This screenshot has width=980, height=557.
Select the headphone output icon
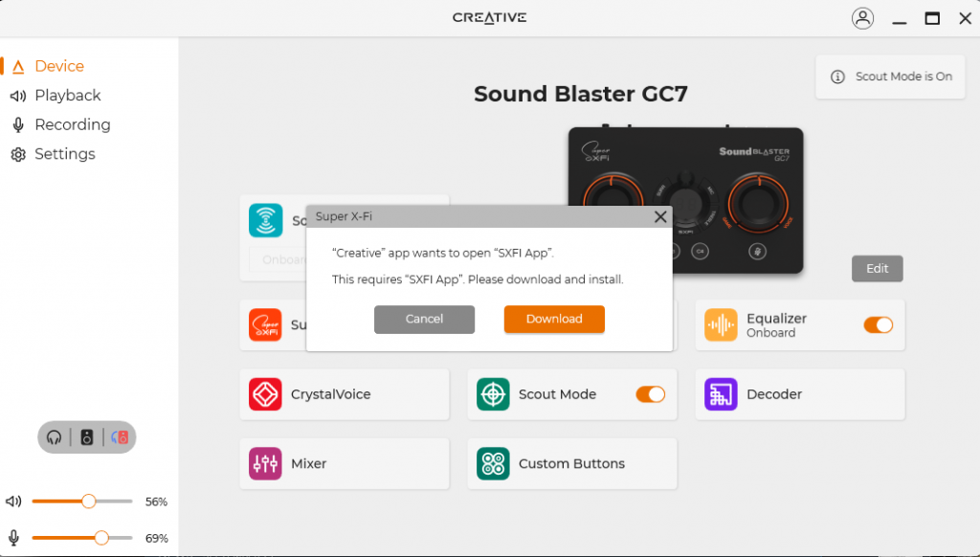(55, 437)
